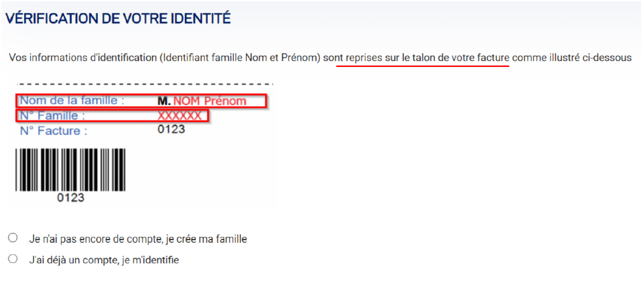This screenshot has height=288, width=644.
Task: Click the '0123' digits under the barcode
Action: click(71, 198)
